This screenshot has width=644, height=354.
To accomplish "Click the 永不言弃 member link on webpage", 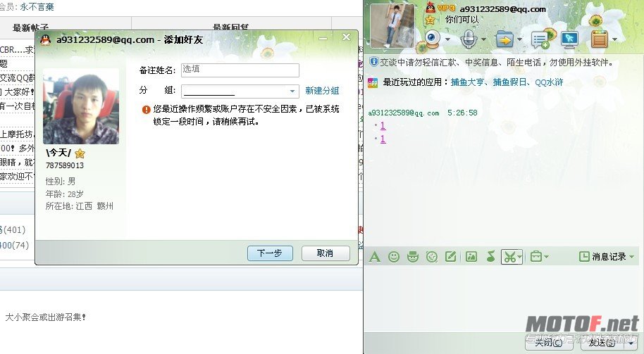I will click(37, 7).
